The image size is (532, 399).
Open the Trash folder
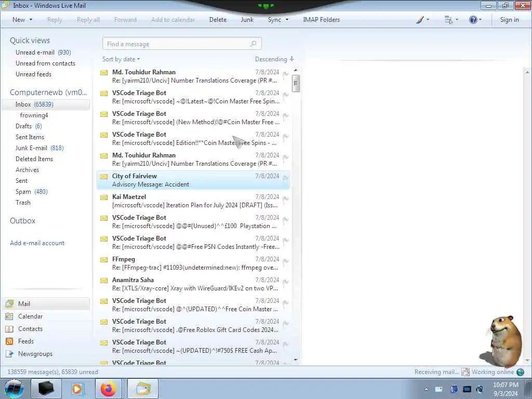(x=23, y=203)
